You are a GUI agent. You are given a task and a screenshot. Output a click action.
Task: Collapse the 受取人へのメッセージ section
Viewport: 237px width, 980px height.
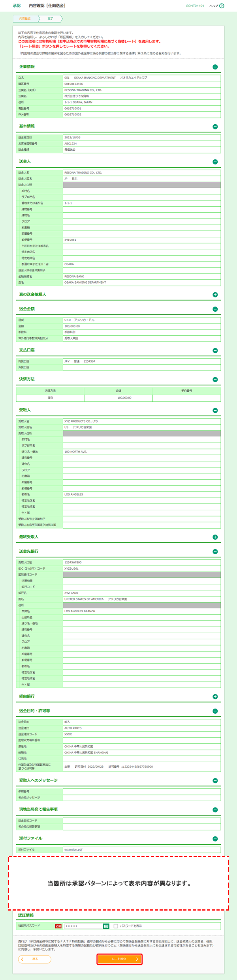(x=215, y=780)
